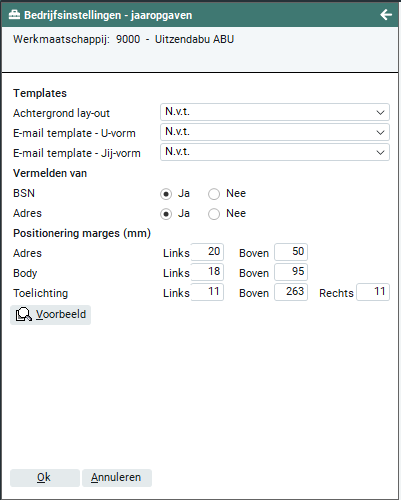Click the Toelichting Rechts margin field
Viewport: 401px width, 500px height.
click(x=373, y=292)
